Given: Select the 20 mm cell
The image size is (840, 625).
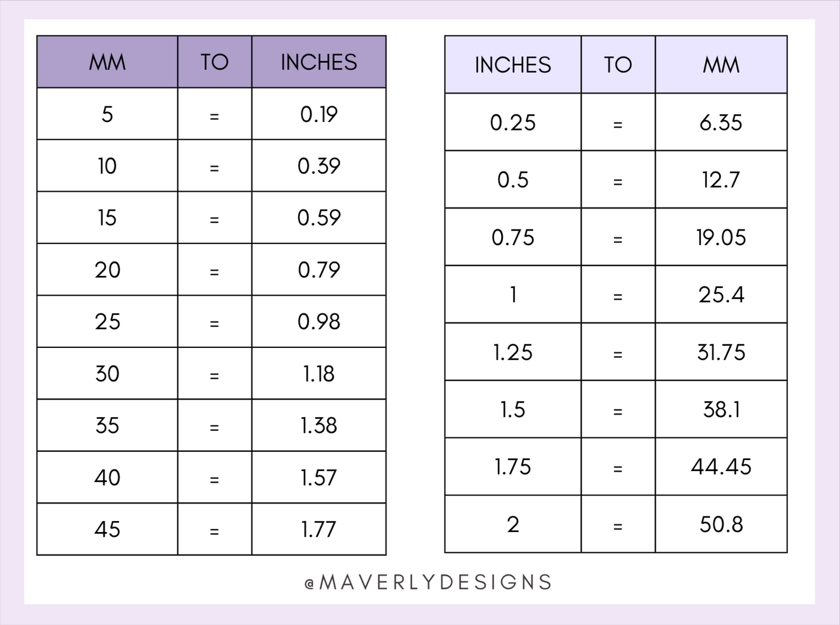Looking at the screenshot, I should tap(107, 270).
